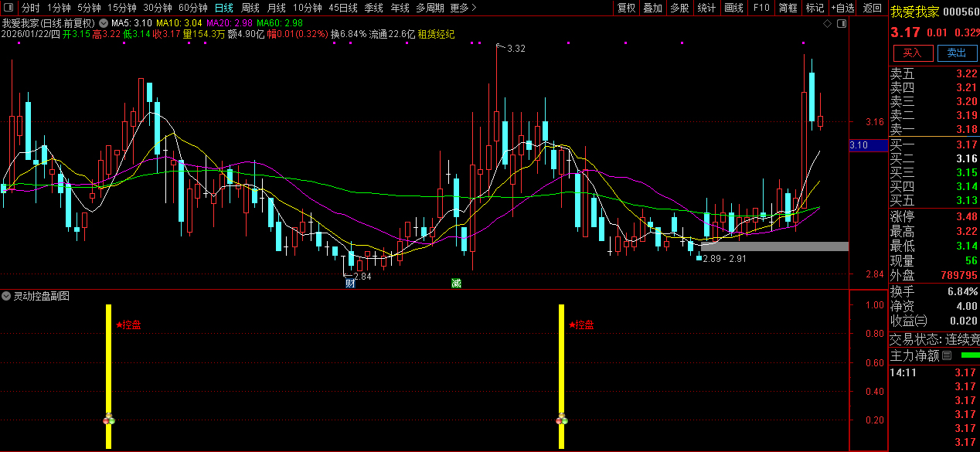Toggle 复权 price adjustment
The height and width of the screenshot is (452, 980).
point(626,8)
